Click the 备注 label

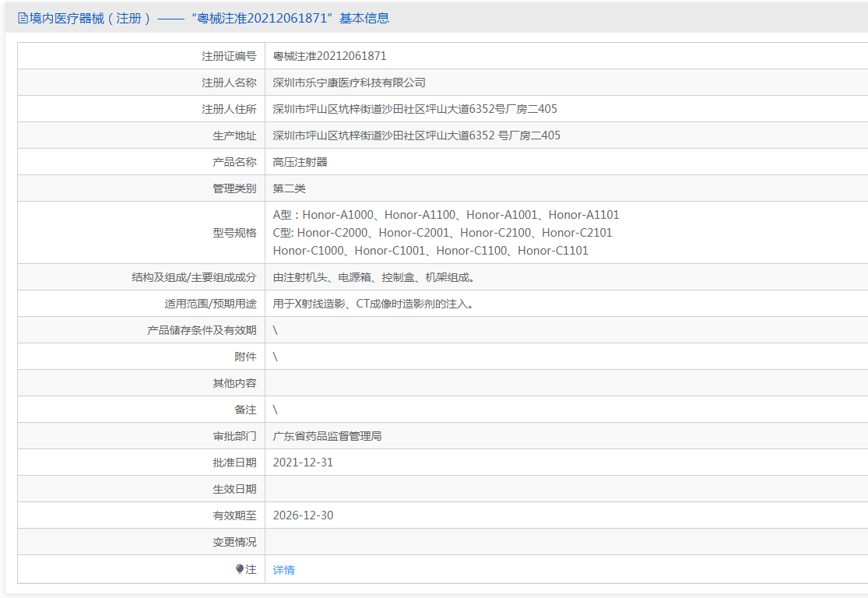(x=246, y=410)
